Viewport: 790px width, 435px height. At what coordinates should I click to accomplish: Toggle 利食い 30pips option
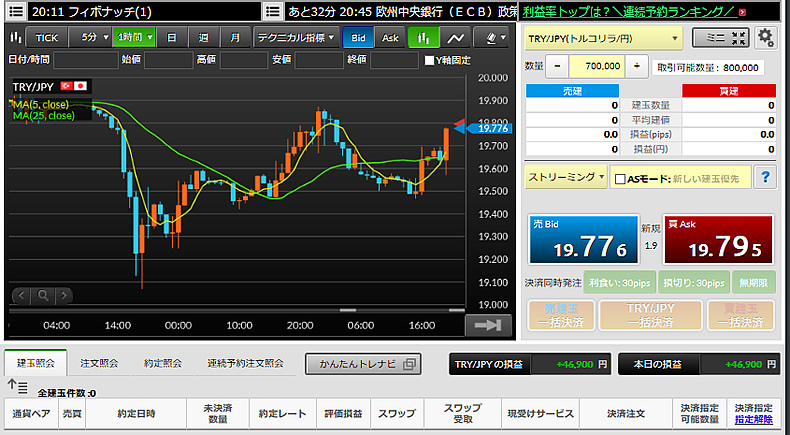tap(620, 283)
